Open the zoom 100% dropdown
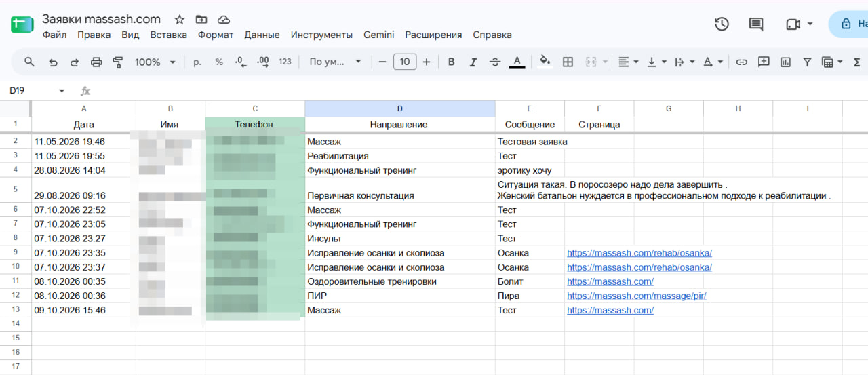This screenshot has width=868, height=375. point(155,62)
